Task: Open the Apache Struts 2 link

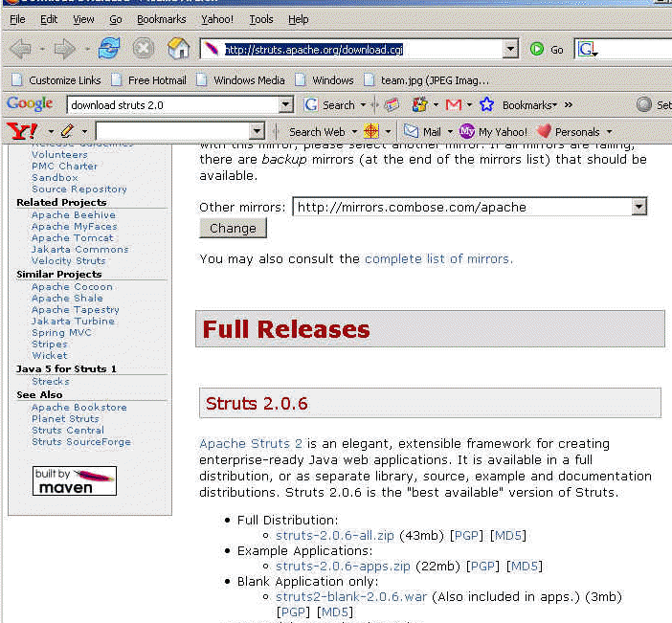Action: 251,443
